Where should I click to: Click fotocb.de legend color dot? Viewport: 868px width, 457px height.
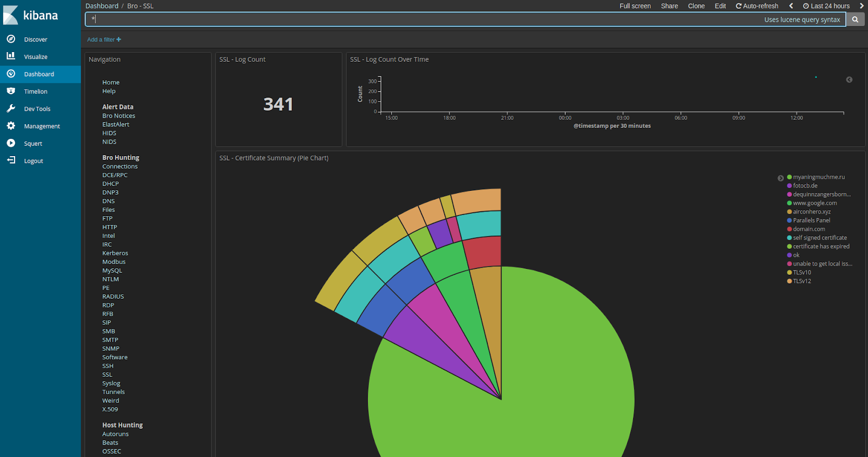(x=789, y=185)
